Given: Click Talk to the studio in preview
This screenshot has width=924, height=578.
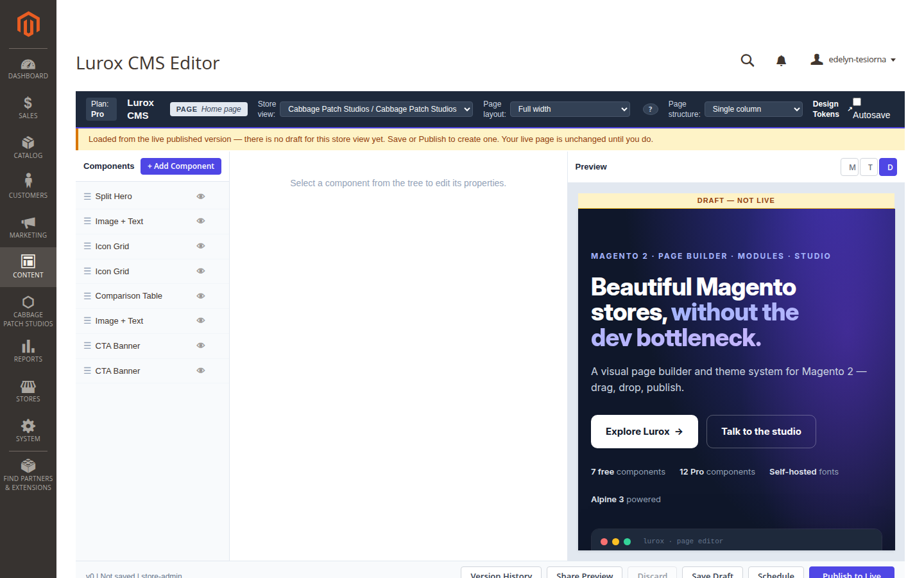Looking at the screenshot, I should pos(761,432).
